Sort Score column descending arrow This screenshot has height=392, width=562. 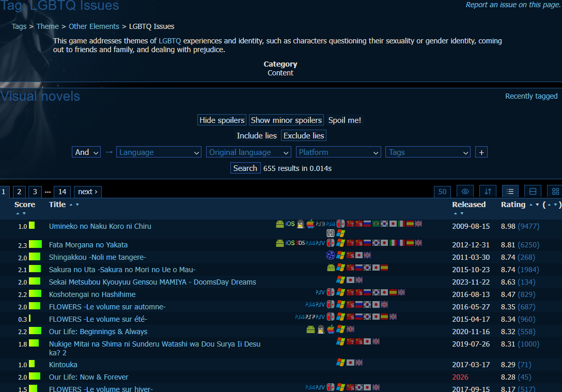point(24,213)
